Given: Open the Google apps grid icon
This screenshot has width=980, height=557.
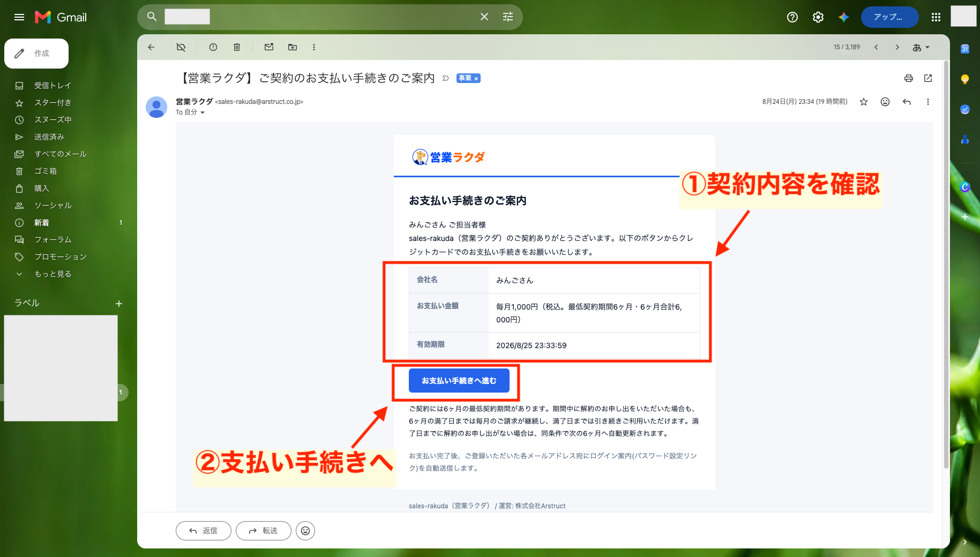Looking at the screenshot, I should coord(936,17).
